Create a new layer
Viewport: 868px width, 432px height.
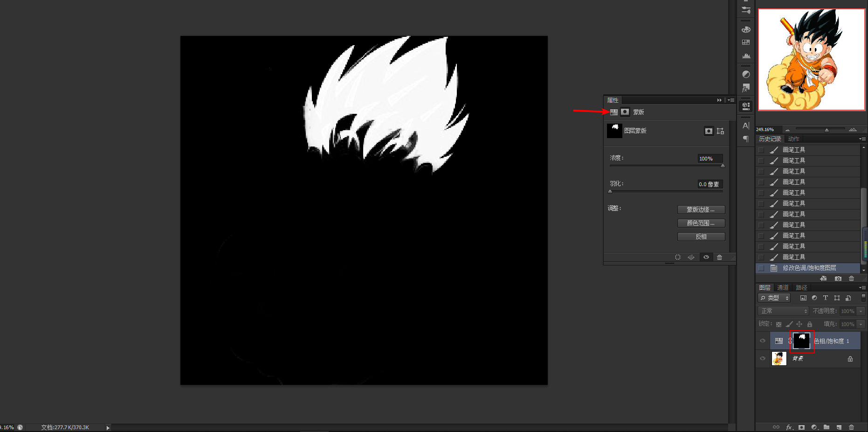point(839,427)
